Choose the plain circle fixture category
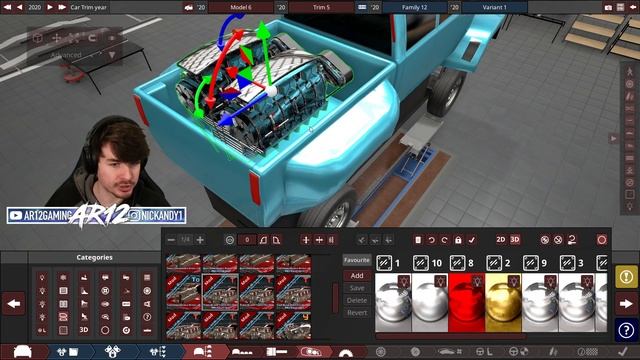Viewport: 640px width, 360px height. tap(105, 329)
